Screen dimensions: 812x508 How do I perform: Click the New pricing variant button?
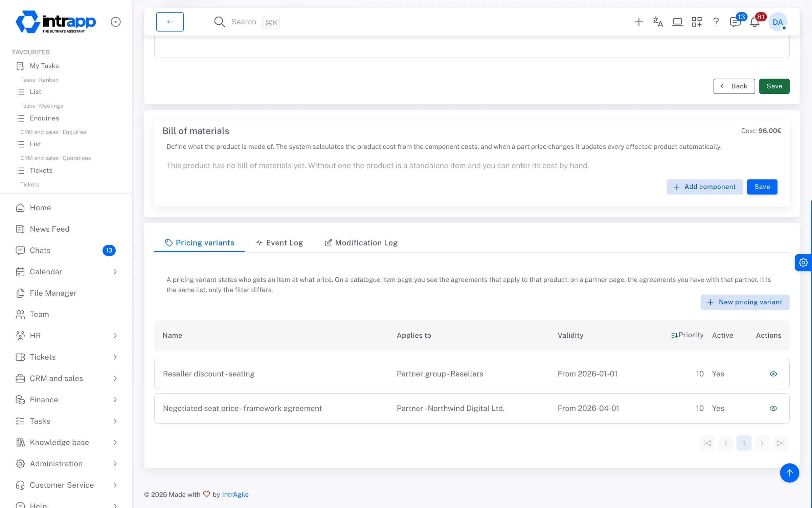[745, 302]
